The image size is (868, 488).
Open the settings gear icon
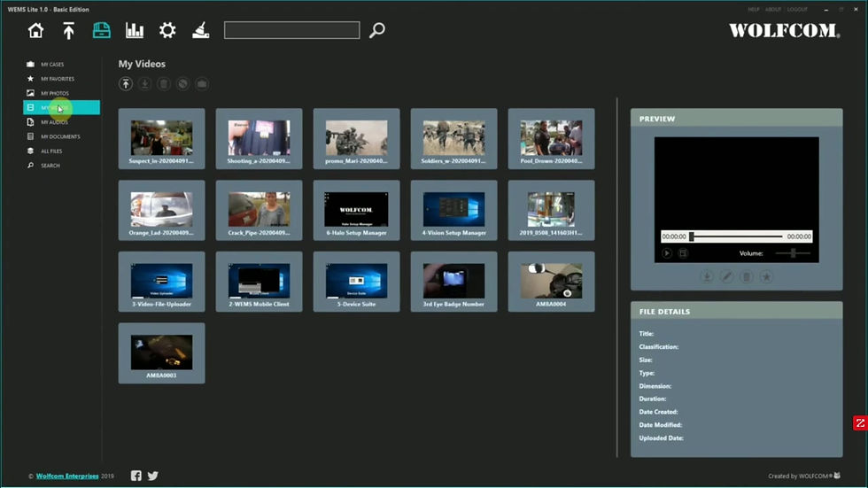click(167, 30)
